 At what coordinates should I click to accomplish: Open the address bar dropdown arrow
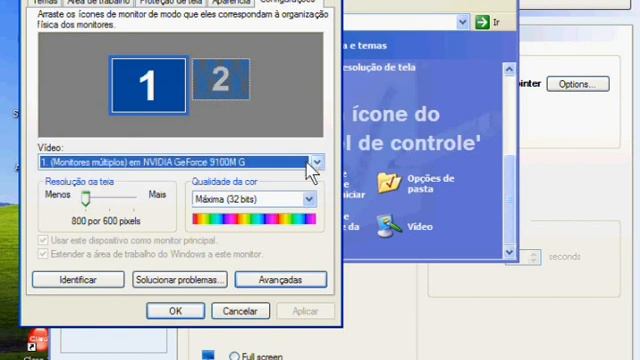[x=462, y=22]
